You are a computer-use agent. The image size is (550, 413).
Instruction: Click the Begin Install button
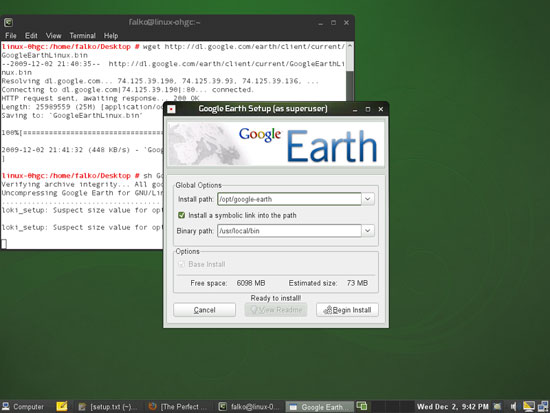(347, 310)
